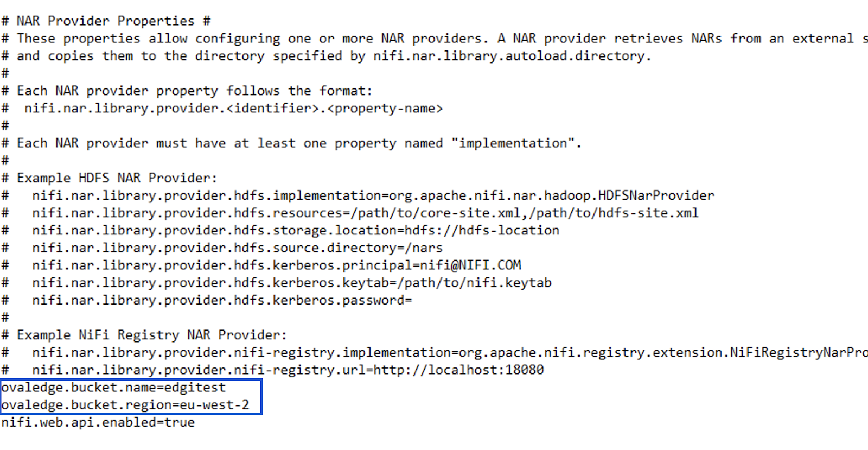Image resolution: width=868 pixels, height=450 pixels.
Task: Click the hdfs.storage.location line
Action: [x=295, y=230]
